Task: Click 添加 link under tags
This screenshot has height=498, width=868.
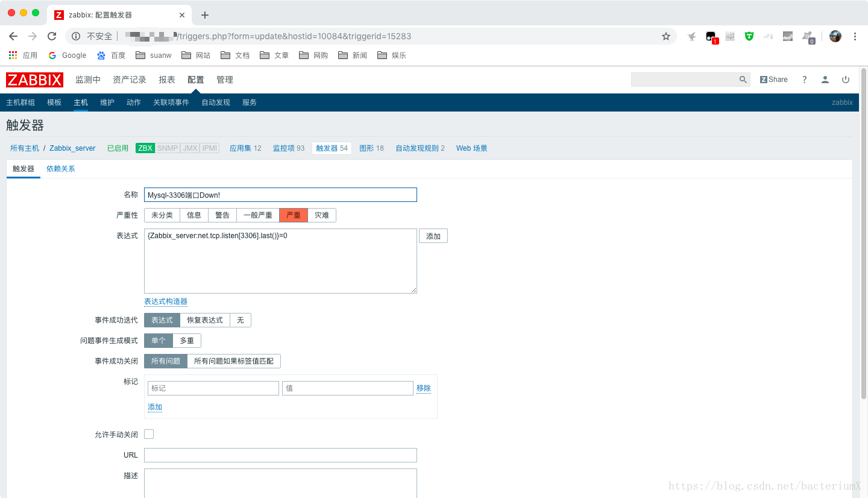Action: coord(155,407)
